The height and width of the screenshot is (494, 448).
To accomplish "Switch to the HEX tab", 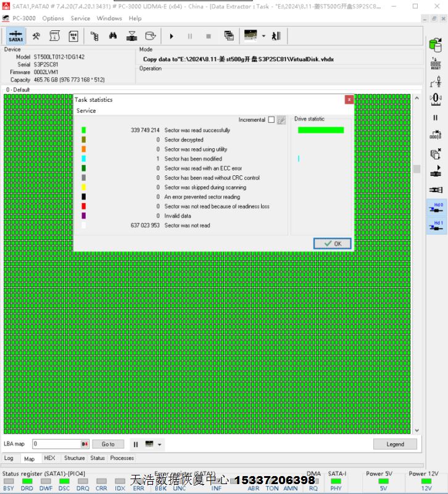I will 49,458.
